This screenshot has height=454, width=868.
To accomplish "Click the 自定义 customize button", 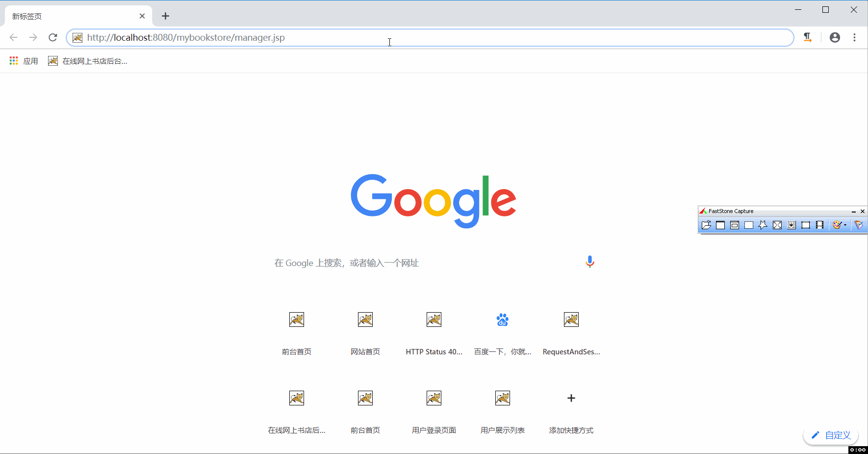I will [830, 435].
